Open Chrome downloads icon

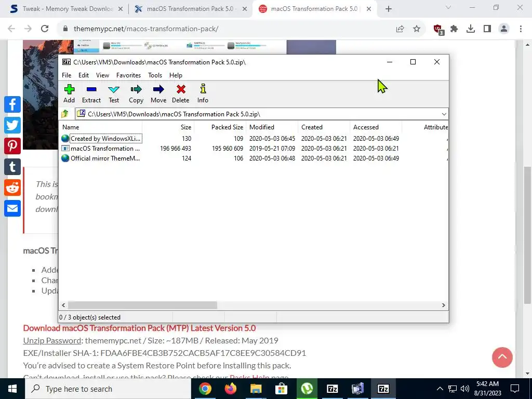click(471, 29)
